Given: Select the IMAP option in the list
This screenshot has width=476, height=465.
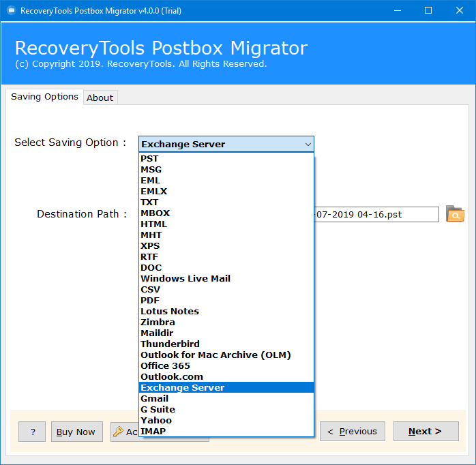Looking at the screenshot, I should coord(226,432).
